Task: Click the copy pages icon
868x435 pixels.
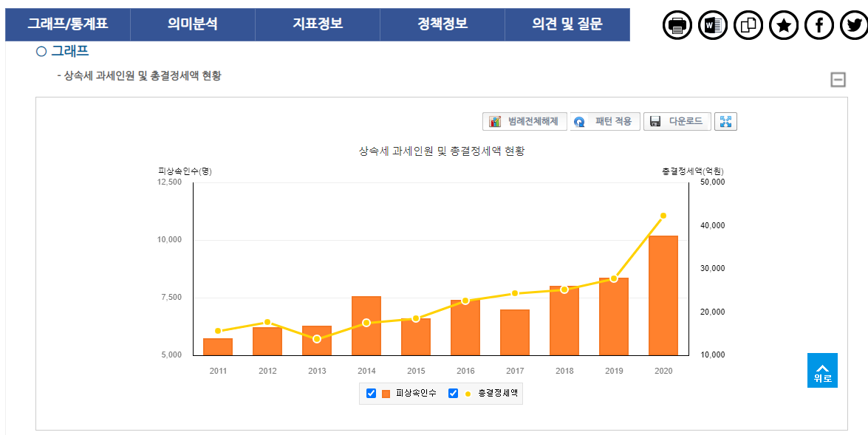Action: [x=748, y=25]
